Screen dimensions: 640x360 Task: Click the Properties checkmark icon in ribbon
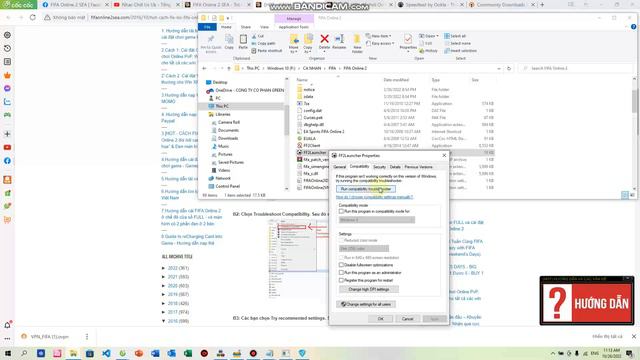tap(407, 39)
